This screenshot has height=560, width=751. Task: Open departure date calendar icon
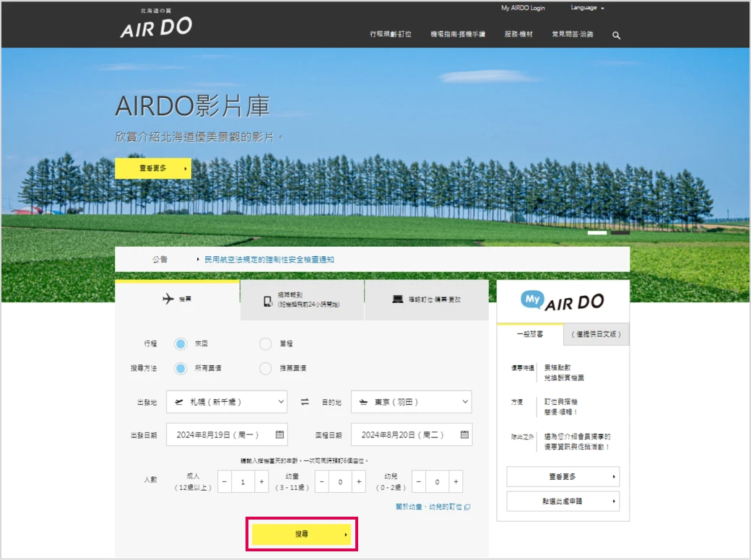coord(279,434)
